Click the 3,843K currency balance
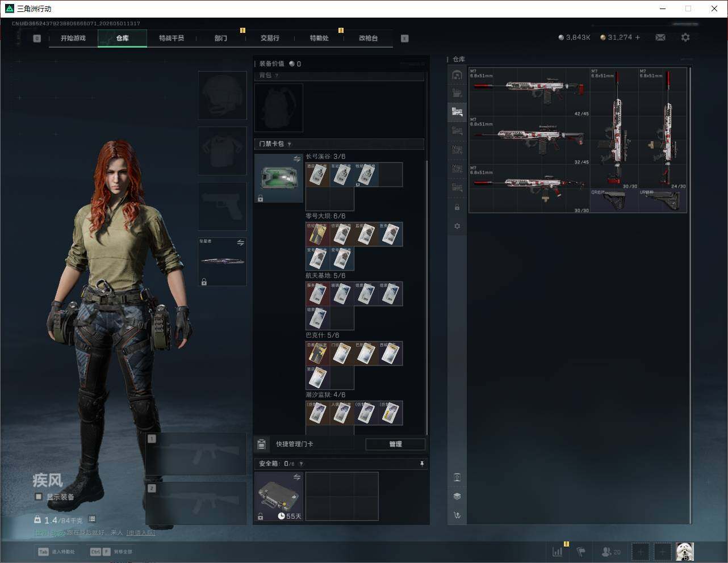Image resolution: width=728 pixels, height=563 pixels. click(574, 37)
